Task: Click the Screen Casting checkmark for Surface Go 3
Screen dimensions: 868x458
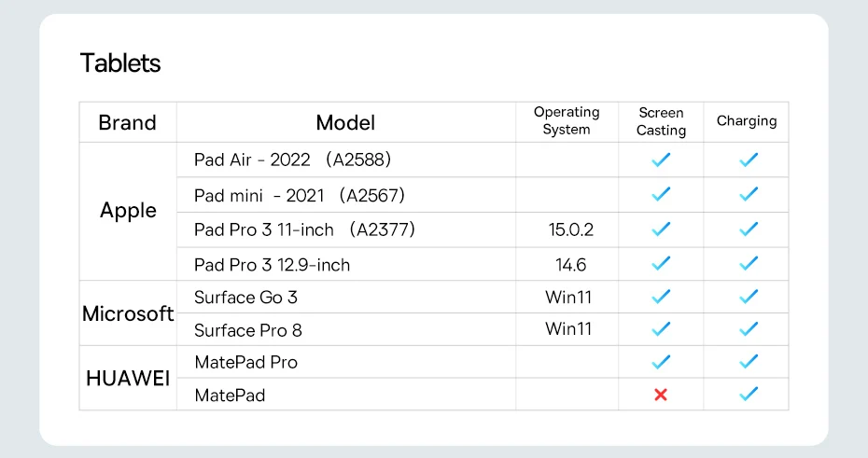Action: coord(661,297)
